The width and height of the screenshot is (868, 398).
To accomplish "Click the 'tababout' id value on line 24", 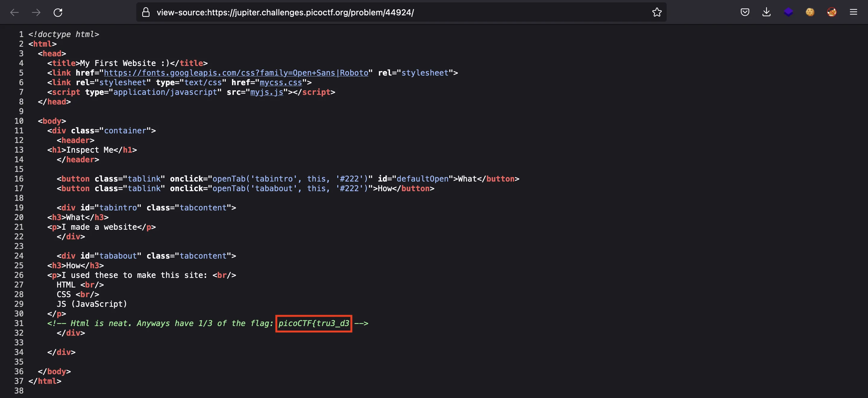I will pyautogui.click(x=118, y=256).
